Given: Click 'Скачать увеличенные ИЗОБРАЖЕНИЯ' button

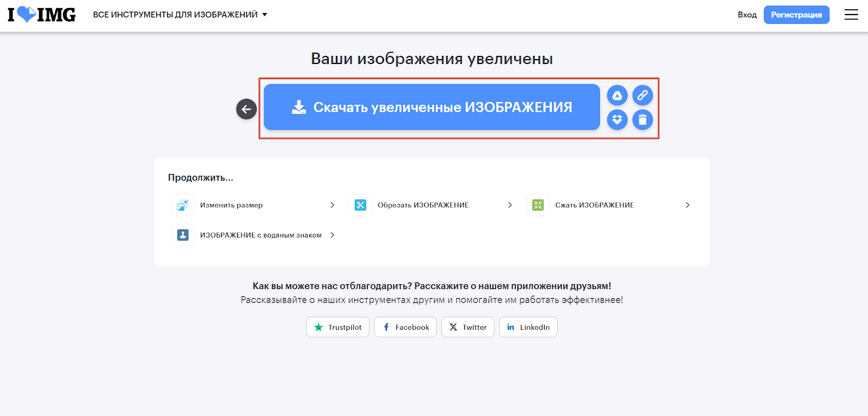Looking at the screenshot, I should 431,107.
